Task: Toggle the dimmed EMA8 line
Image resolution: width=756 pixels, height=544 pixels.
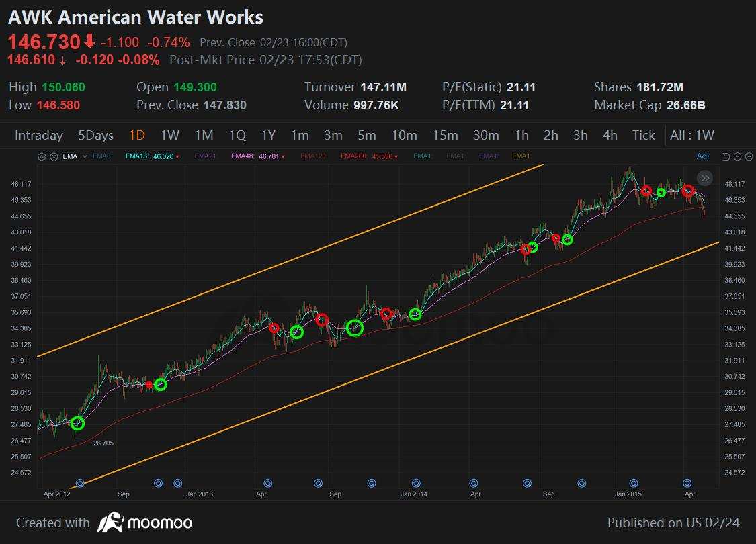Action: pyautogui.click(x=101, y=156)
